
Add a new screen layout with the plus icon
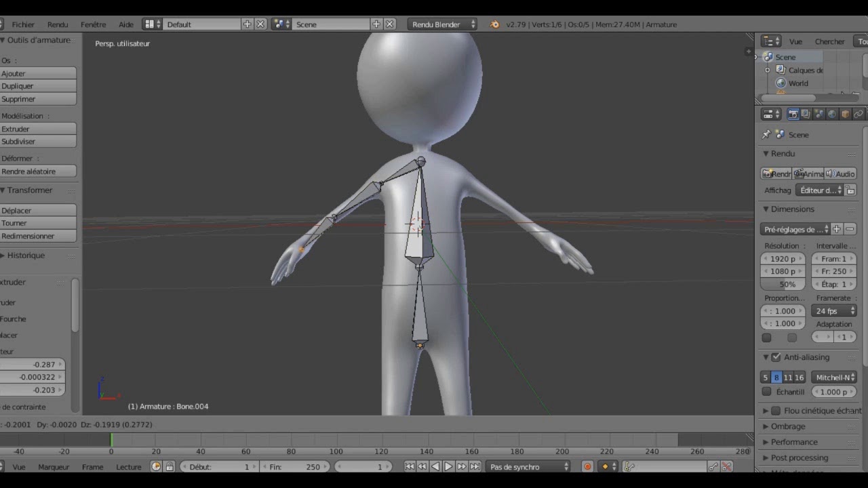point(247,24)
